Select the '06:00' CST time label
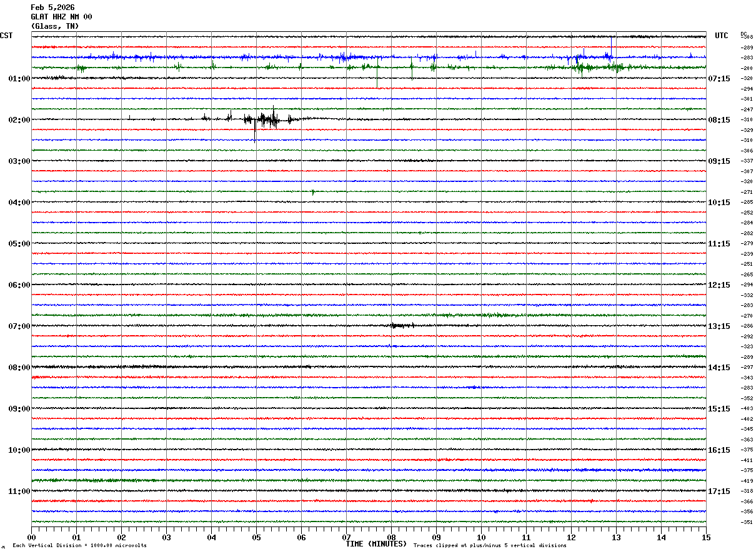Viewport: 756px width, 554px height. click(19, 285)
